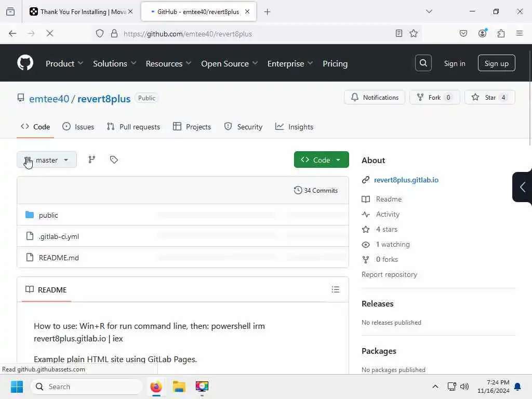Expand the dark side panel arrow
The height and width of the screenshot is (399, 532).
(x=523, y=187)
